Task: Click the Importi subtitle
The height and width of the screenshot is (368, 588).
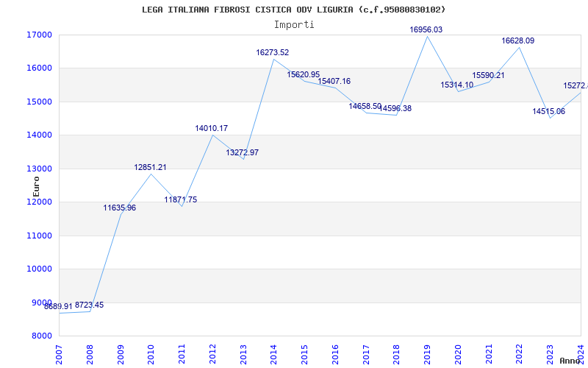Action: [294, 25]
